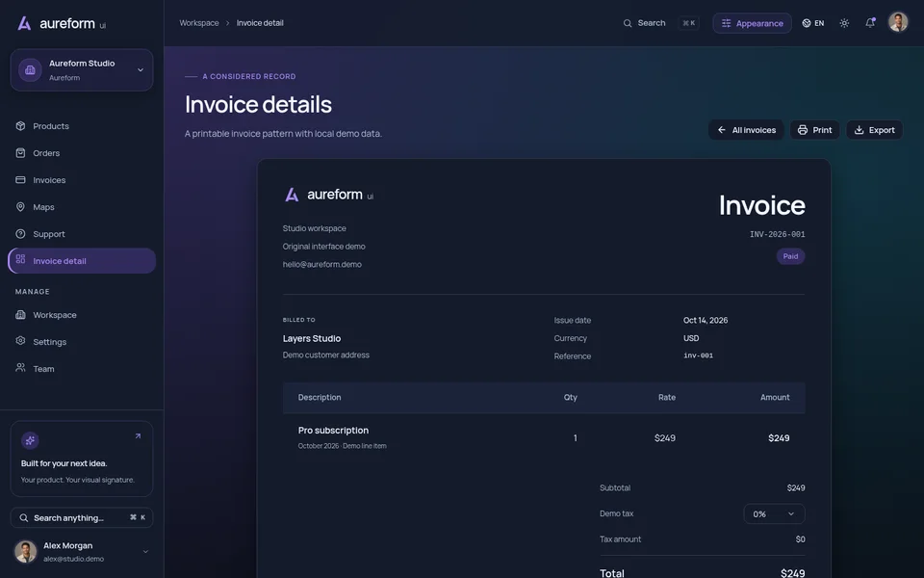
Task: Click the user avatar in top bar
Action: point(898,22)
